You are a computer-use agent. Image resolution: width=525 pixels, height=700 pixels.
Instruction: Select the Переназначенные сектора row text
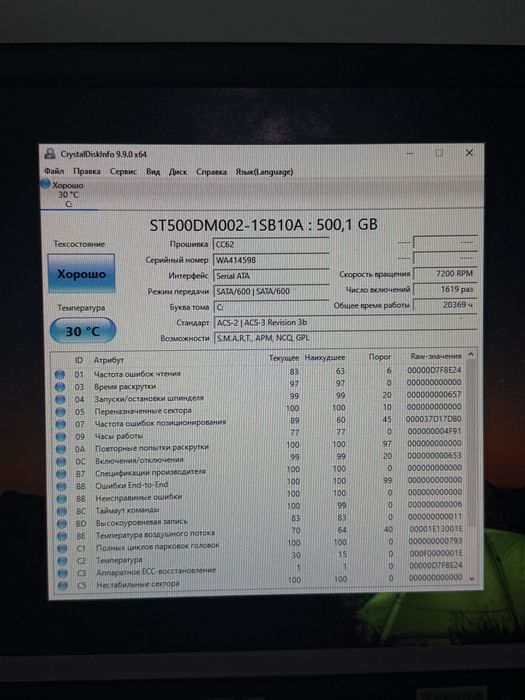tap(143, 411)
